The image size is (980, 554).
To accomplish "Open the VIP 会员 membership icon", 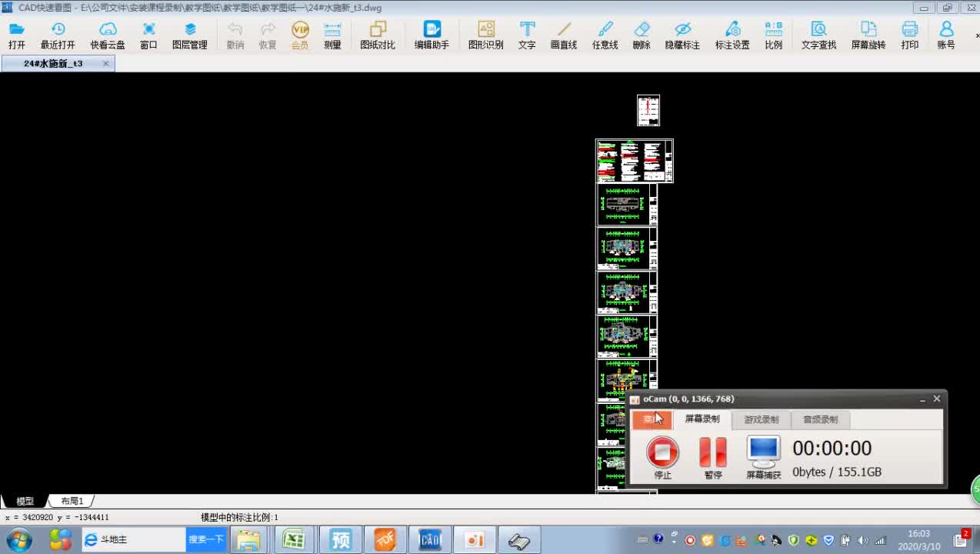I will [x=300, y=35].
